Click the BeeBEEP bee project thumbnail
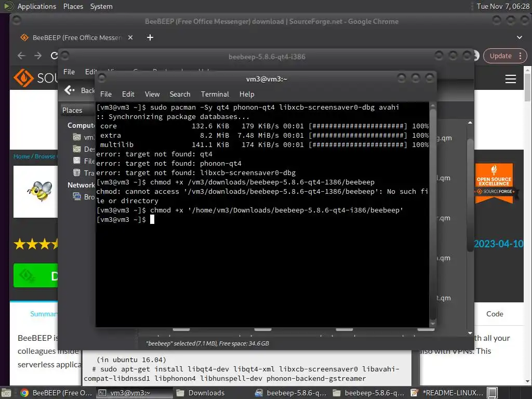This screenshot has height=399, width=532. [x=36, y=191]
